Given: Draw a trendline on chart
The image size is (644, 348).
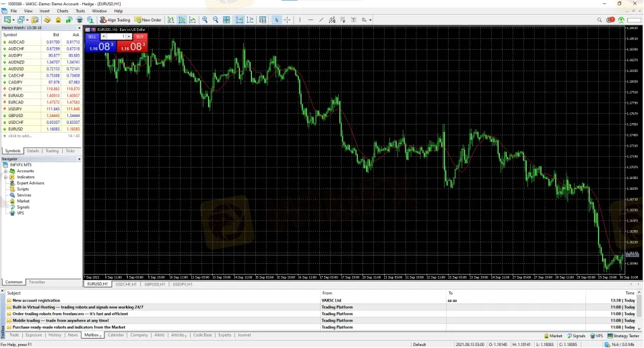Looking at the screenshot, I should (x=321, y=20).
